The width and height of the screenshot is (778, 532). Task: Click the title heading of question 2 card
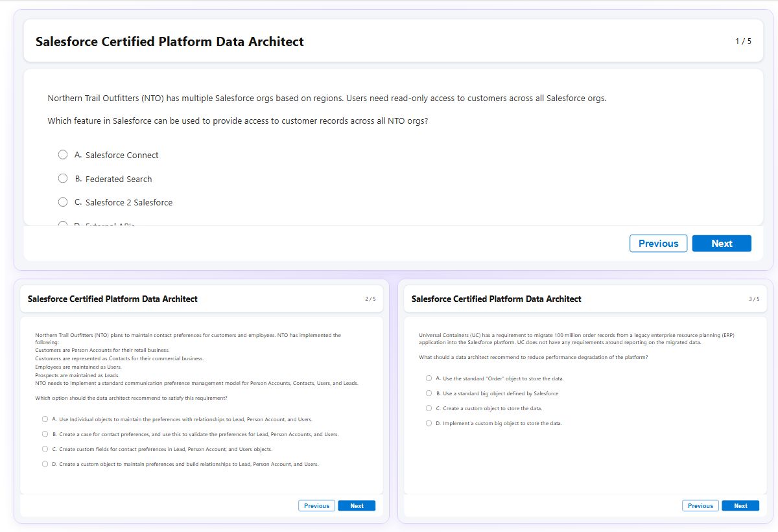coord(113,299)
